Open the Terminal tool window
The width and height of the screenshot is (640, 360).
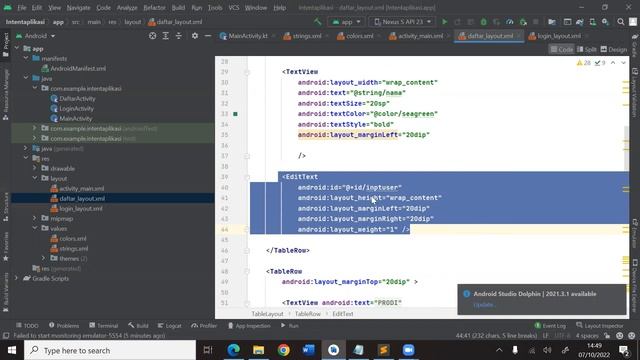click(x=104, y=325)
